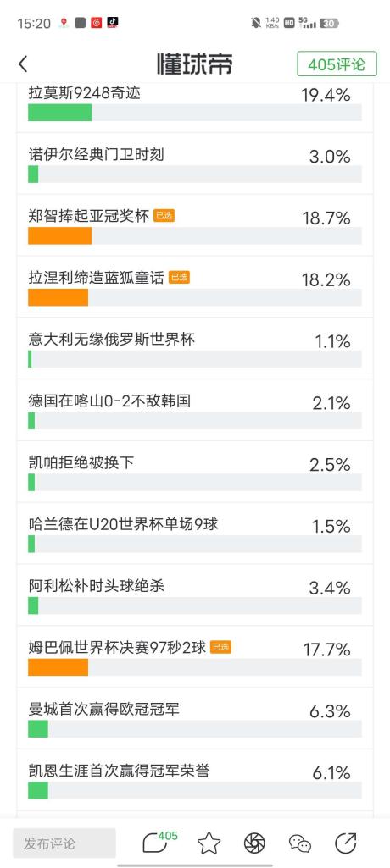Choose 诺伊尔经典门卫时刻 poll option
Viewport: 390px width, 868px height.
(195, 163)
